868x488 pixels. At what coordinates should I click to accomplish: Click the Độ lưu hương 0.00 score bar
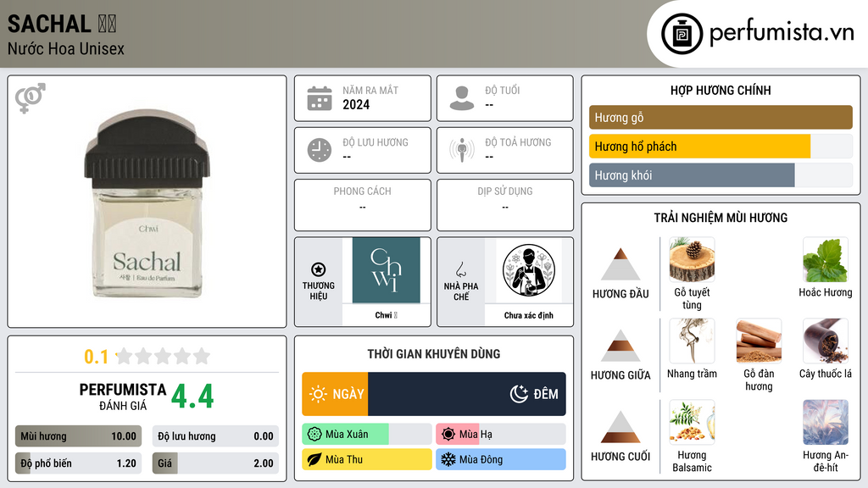pyautogui.click(x=215, y=436)
